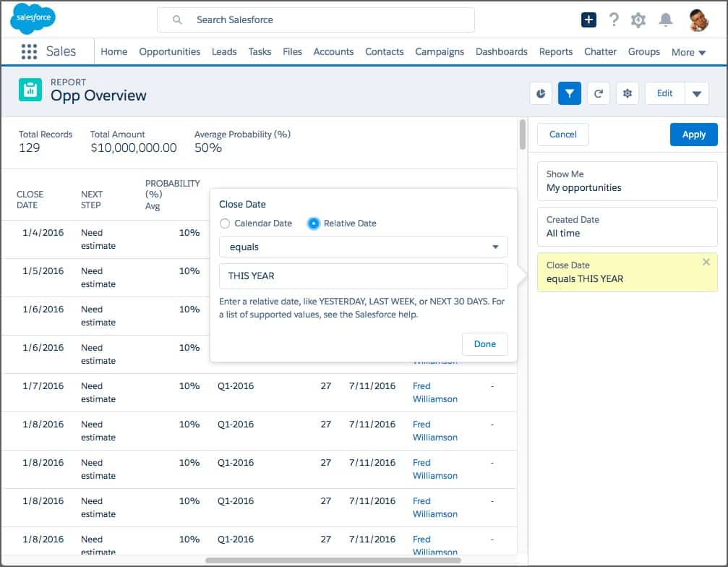
Task: Open report settings gear icon
Action: (x=628, y=93)
